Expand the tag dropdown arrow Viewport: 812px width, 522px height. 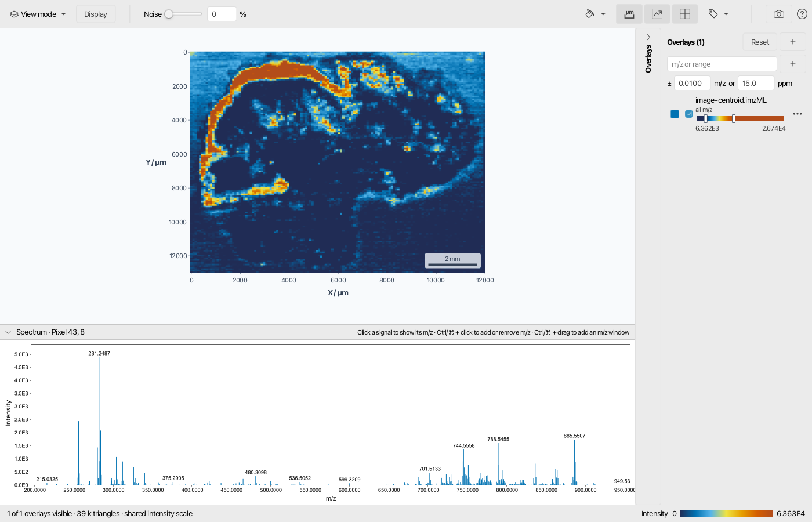pos(726,14)
